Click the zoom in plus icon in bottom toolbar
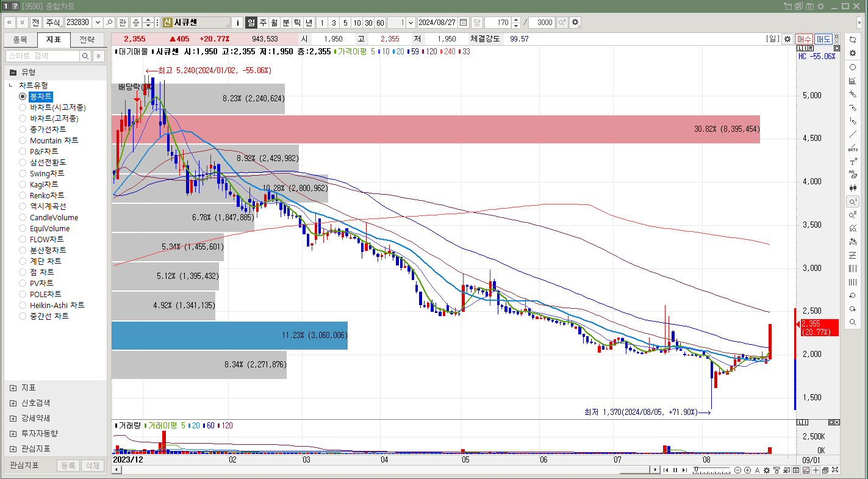Screen dimensions: 868x479 coord(747,470)
